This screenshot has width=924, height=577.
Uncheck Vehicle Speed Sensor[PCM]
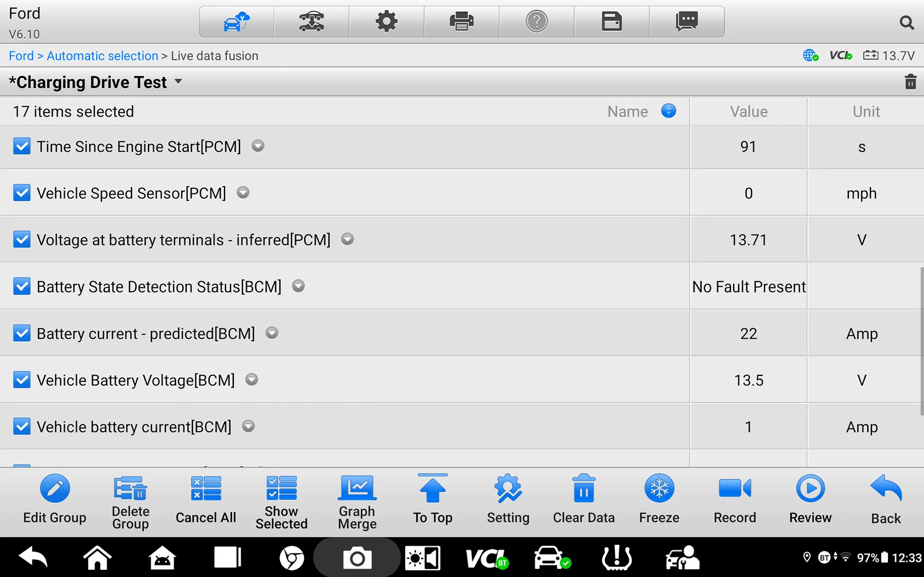tap(22, 193)
